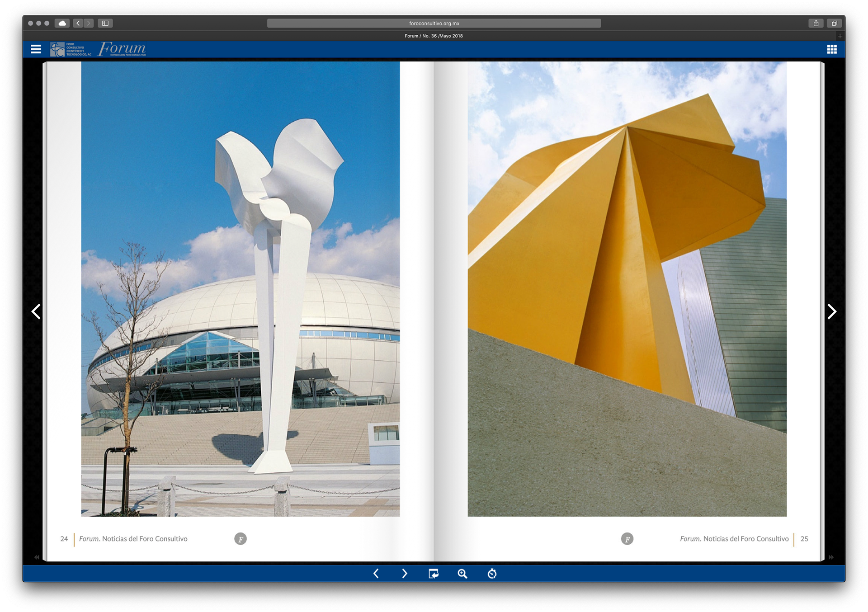Click the browser share button

pyautogui.click(x=816, y=23)
